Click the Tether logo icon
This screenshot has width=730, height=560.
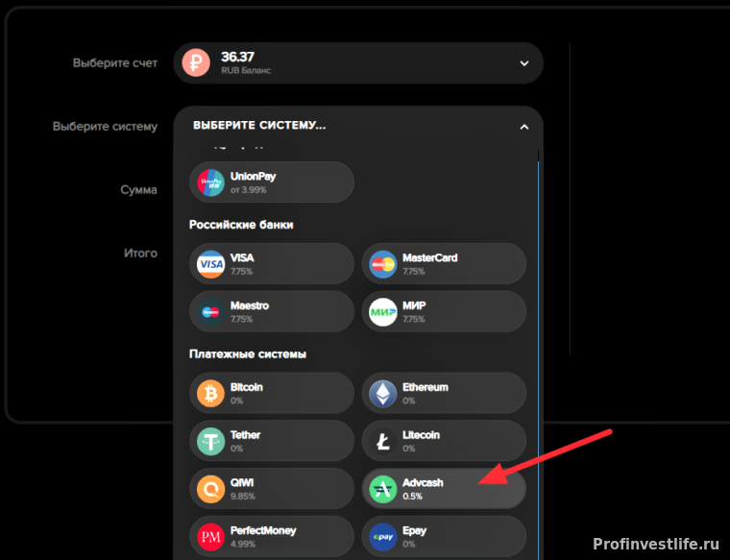coord(211,441)
